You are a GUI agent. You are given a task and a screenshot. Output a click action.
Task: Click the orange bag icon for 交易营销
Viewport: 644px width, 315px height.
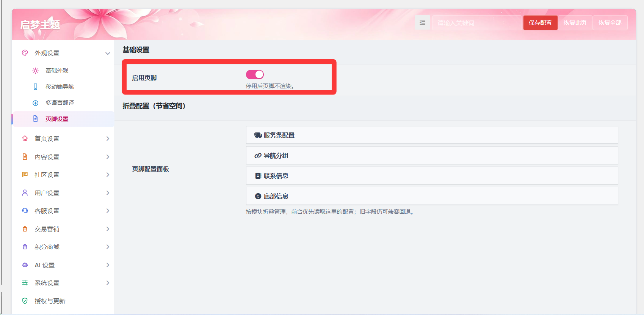point(25,229)
